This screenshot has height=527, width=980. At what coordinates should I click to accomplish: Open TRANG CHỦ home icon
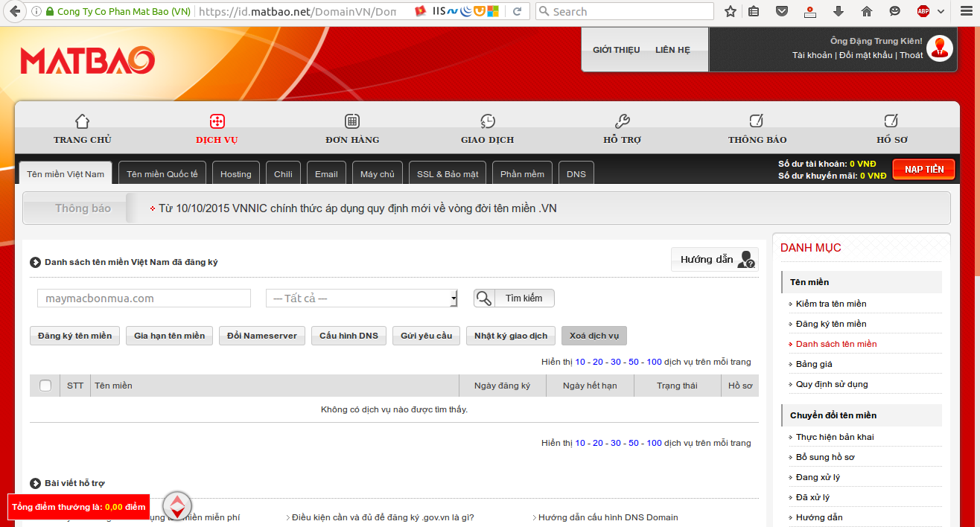pyautogui.click(x=83, y=121)
